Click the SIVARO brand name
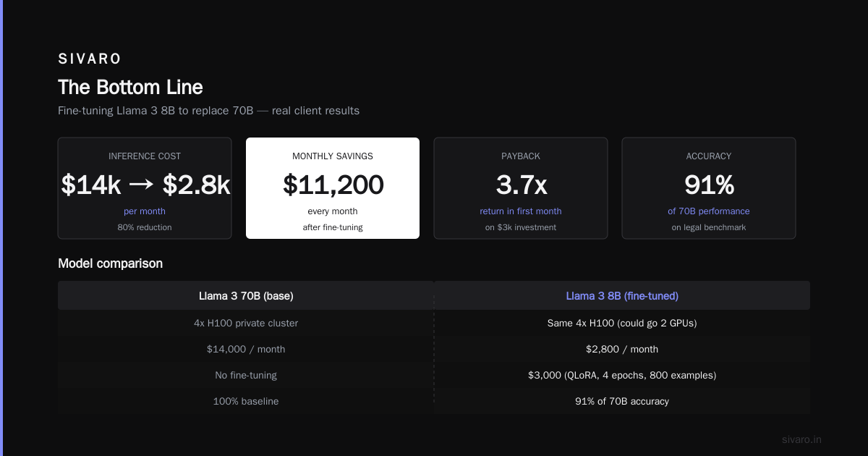This screenshot has width=868, height=456. (90, 59)
